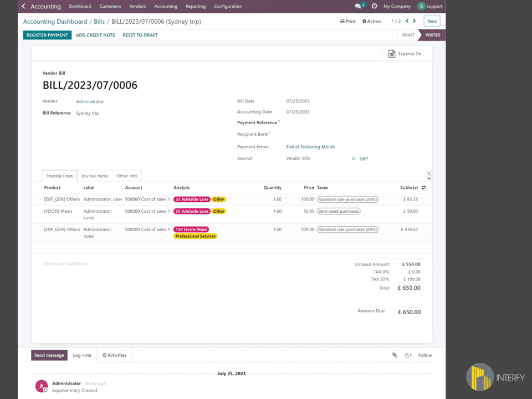Switch to the Other Info tab

(x=127, y=176)
